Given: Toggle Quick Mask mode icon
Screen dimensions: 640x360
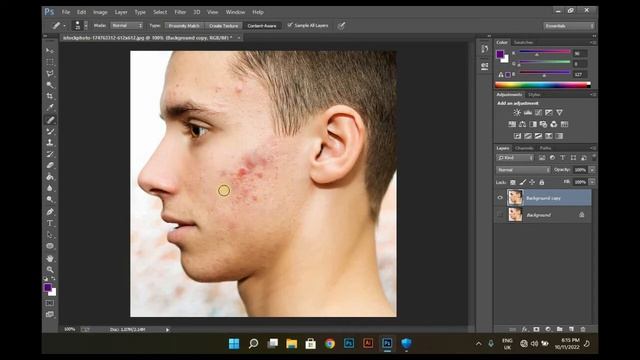Looking at the screenshot, I should tap(49, 303).
